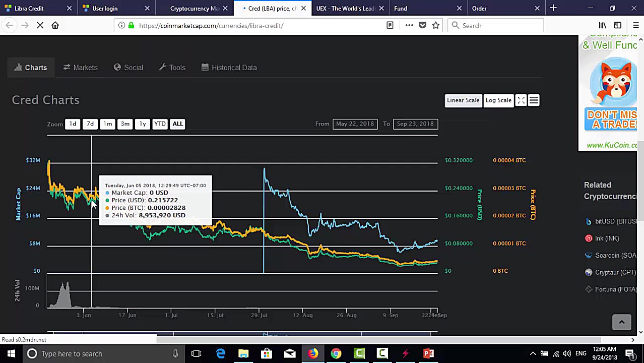This screenshot has width=644, height=363.
Task: Open reader view icon in address bar
Action: click(390, 25)
